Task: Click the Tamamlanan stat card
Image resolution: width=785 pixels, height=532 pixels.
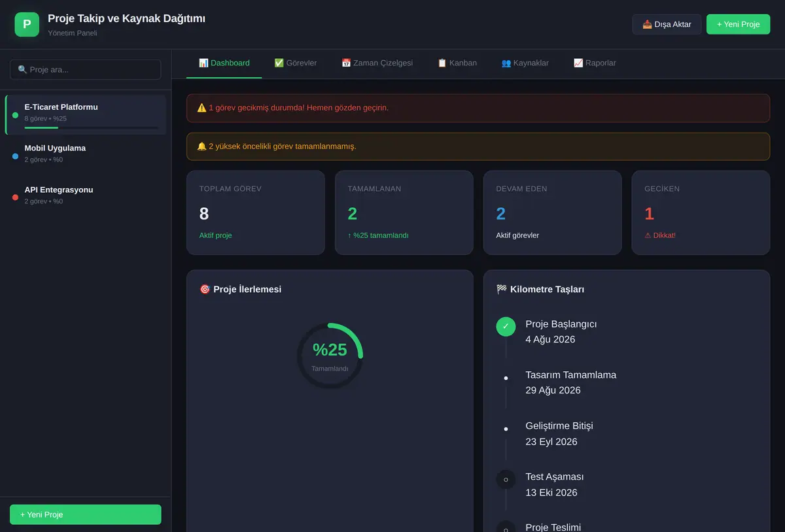Action: coord(404,212)
